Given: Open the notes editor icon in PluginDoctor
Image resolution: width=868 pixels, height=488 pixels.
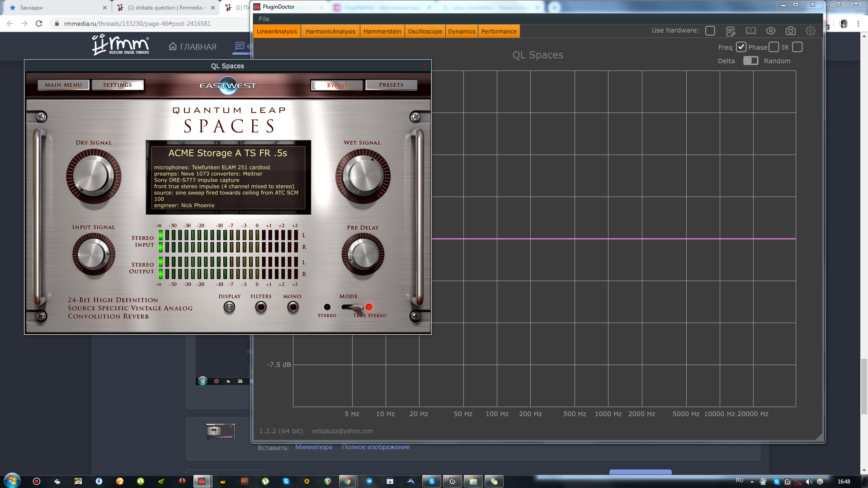Looking at the screenshot, I should pyautogui.click(x=731, y=31).
